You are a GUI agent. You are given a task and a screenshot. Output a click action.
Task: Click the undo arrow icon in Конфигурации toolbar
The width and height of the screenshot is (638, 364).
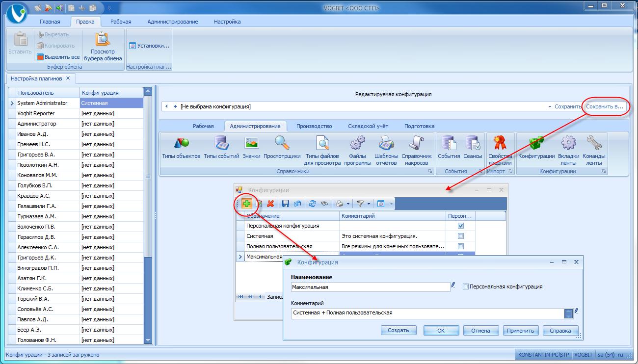pyautogui.click(x=297, y=203)
